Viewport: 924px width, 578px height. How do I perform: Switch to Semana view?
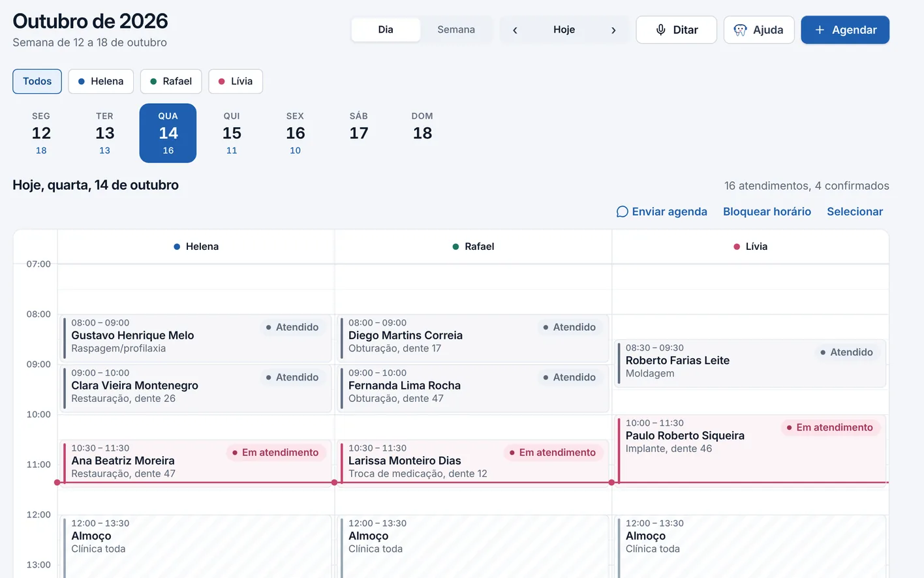456,30
